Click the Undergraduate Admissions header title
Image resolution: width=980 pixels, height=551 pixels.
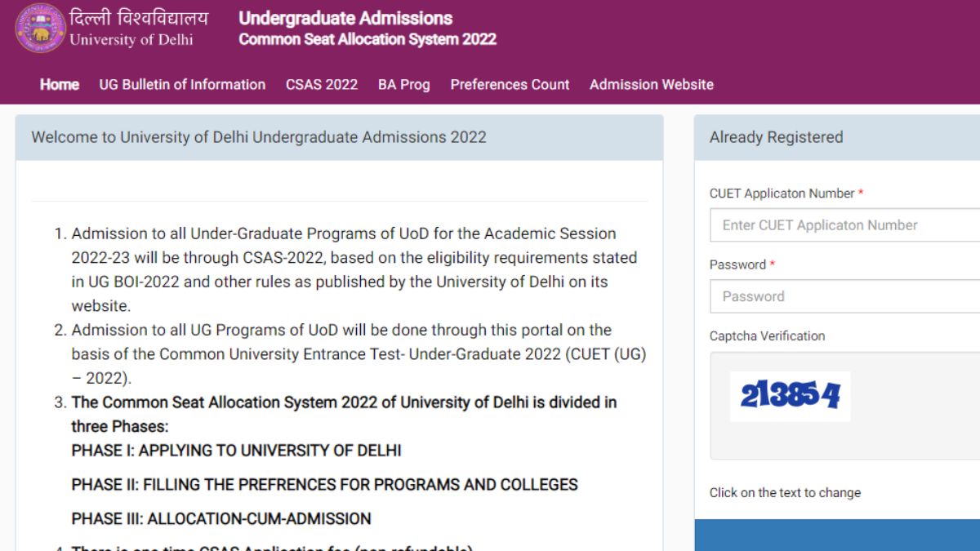point(345,18)
